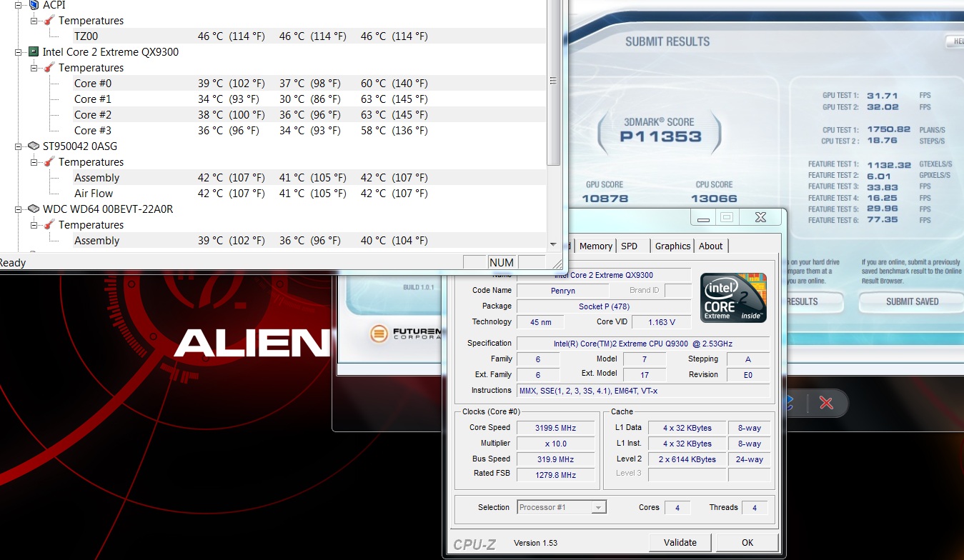Image resolution: width=964 pixels, height=560 pixels.
Task: Click the ACPI shield icon in the tree
Action: 34,5
